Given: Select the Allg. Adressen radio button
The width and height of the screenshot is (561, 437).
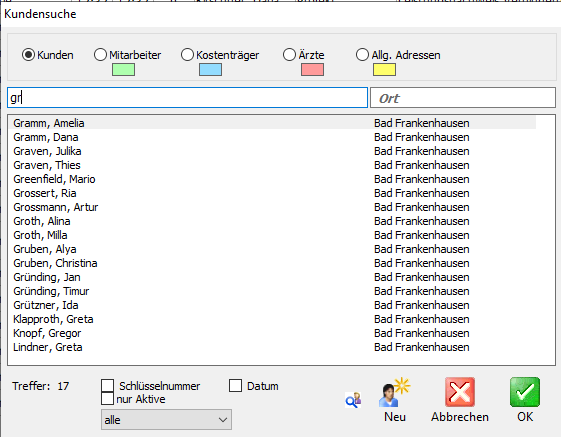Looking at the screenshot, I should tap(362, 55).
